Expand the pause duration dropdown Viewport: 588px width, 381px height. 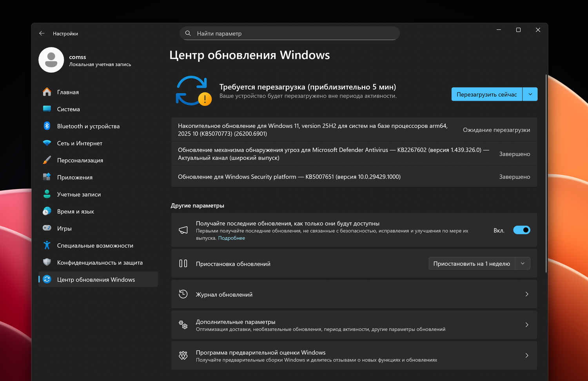pyautogui.click(x=523, y=264)
